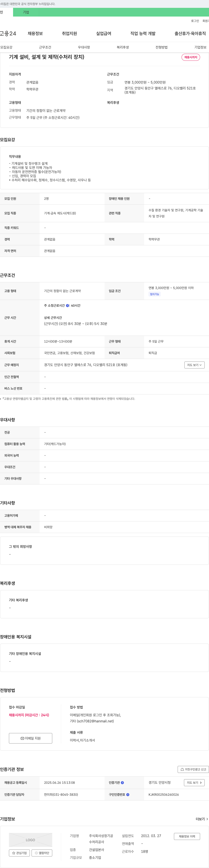The width and height of the screenshot is (209, 868).
Task: Click 모집 인원 value 2명
Action: (x=47, y=198)
